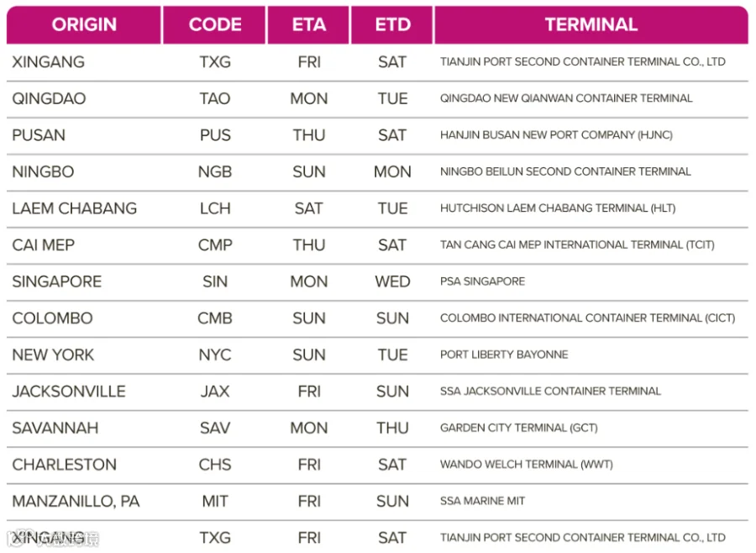
Task: Click the LAEM CHABANG origin cell
Action: point(74,208)
